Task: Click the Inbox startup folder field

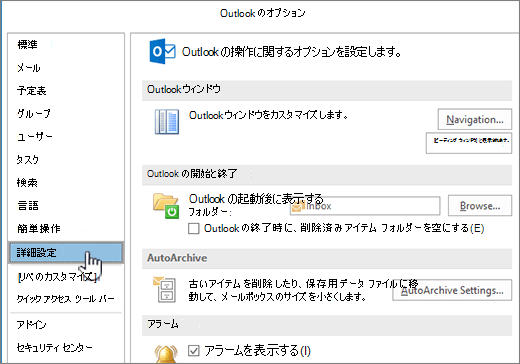Action: pyautogui.click(x=365, y=206)
